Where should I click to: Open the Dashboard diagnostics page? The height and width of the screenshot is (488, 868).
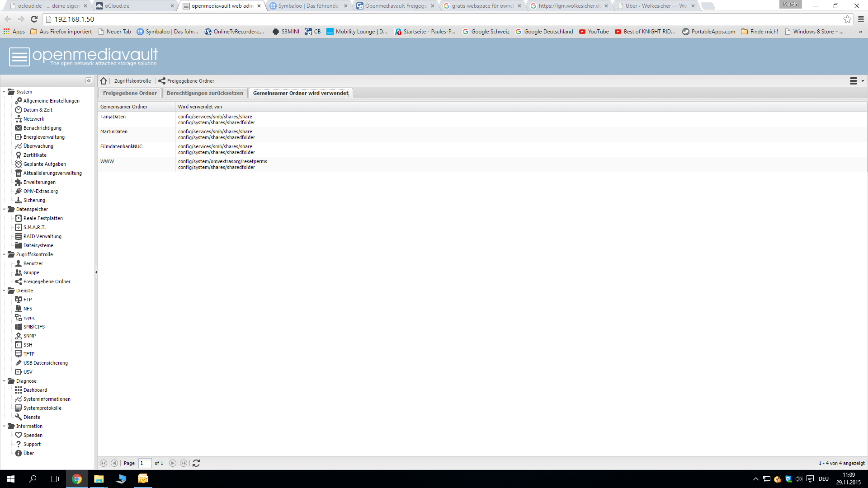click(x=35, y=390)
